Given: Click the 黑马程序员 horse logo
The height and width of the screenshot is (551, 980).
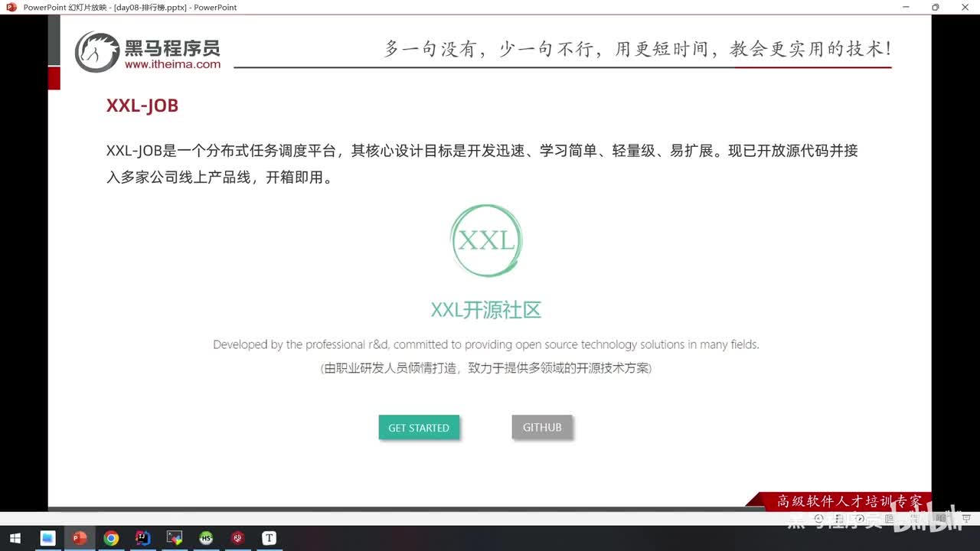Looking at the screenshot, I should [97, 52].
